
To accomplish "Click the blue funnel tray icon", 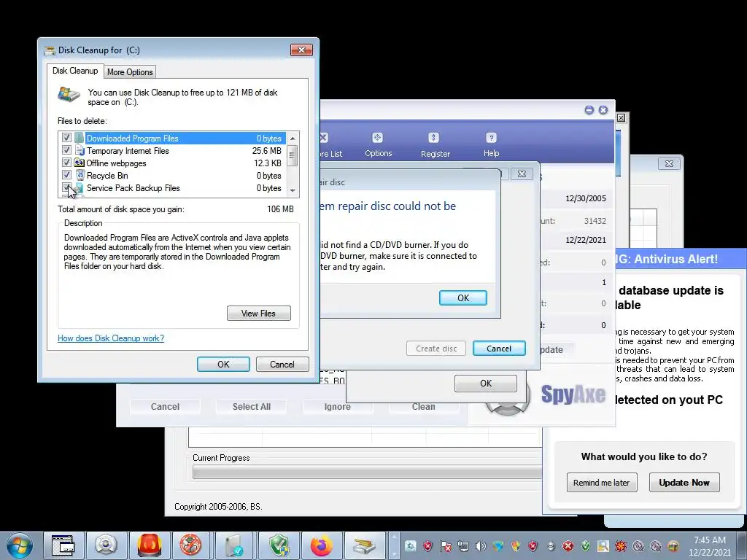I will coord(498,546).
